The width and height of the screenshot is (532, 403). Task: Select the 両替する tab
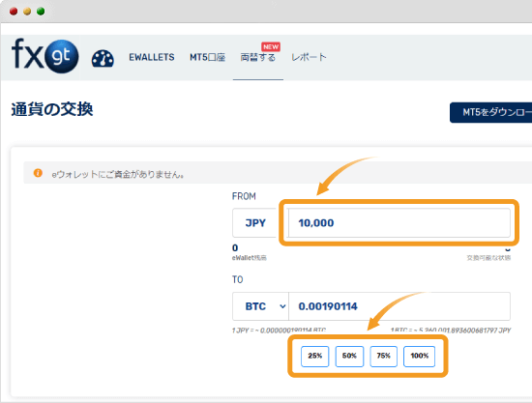pyautogui.click(x=258, y=58)
